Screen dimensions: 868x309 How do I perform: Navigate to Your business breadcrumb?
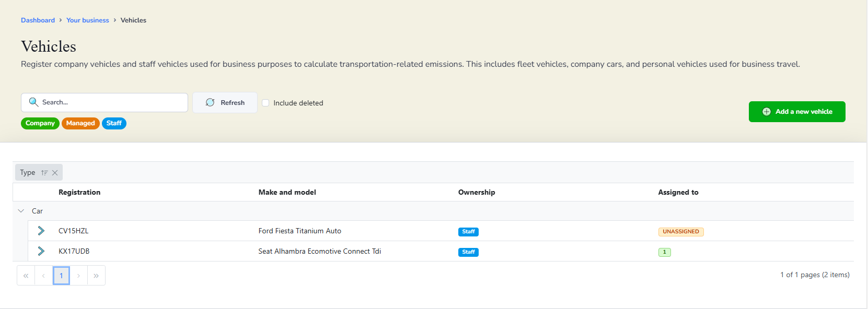[x=88, y=20]
